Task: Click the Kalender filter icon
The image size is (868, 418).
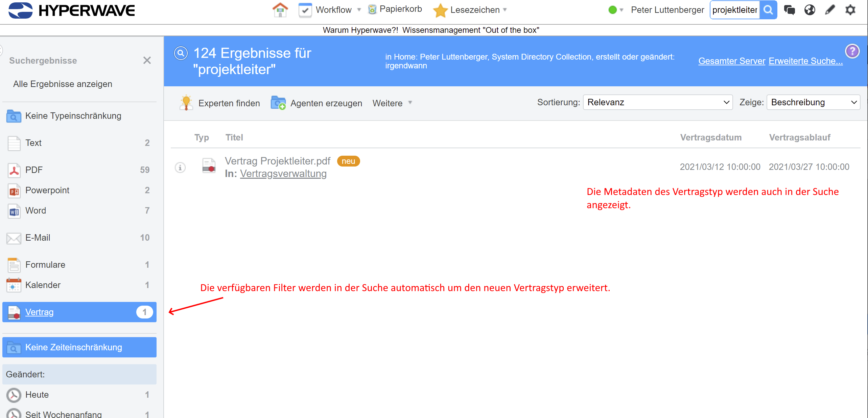Action: pos(14,285)
